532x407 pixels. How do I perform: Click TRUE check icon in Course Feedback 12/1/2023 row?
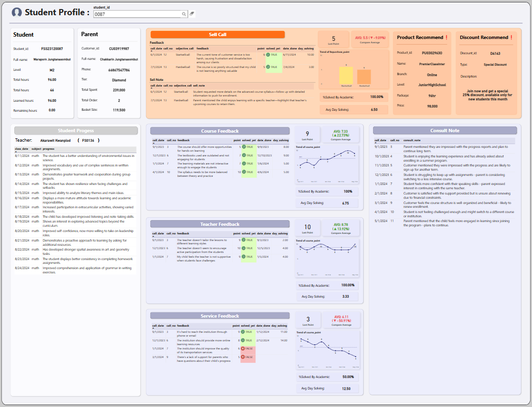click(244, 155)
